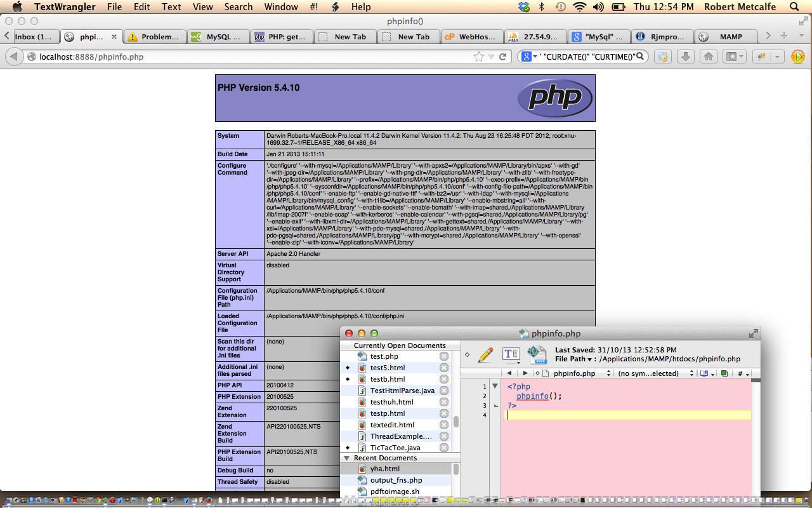
Task: Go to Firefox home page icon
Action: pos(709,57)
